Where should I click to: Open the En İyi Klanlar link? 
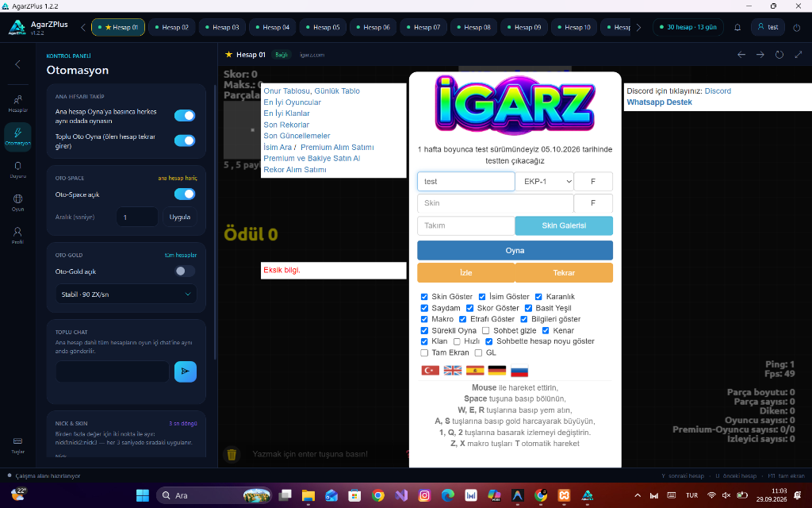pos(286,113)
